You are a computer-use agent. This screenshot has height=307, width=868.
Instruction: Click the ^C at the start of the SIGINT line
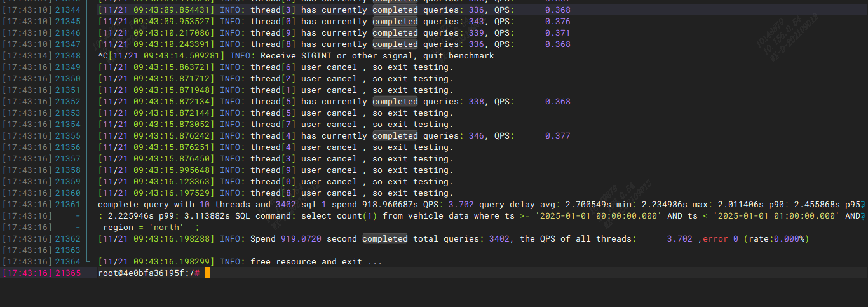click(x=103, y=56)
